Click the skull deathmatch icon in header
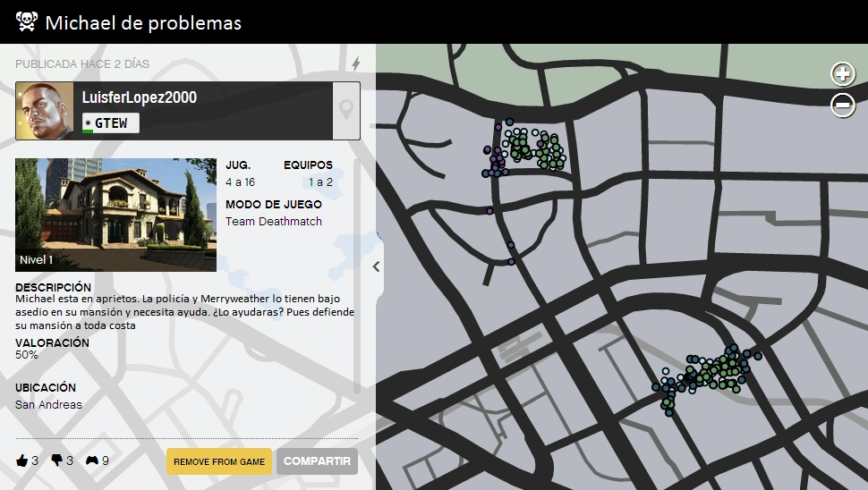The image size is (868, 490). click(26, 22)
